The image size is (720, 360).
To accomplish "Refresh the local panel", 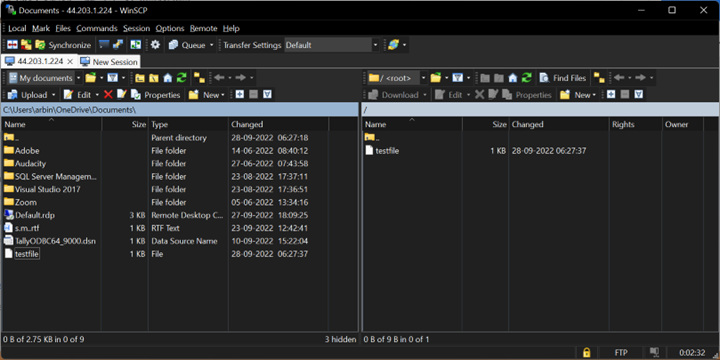I will [182, 78].
